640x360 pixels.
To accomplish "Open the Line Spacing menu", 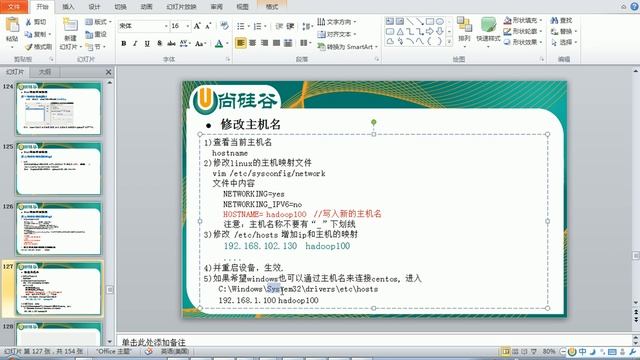I will coord(307,27).
